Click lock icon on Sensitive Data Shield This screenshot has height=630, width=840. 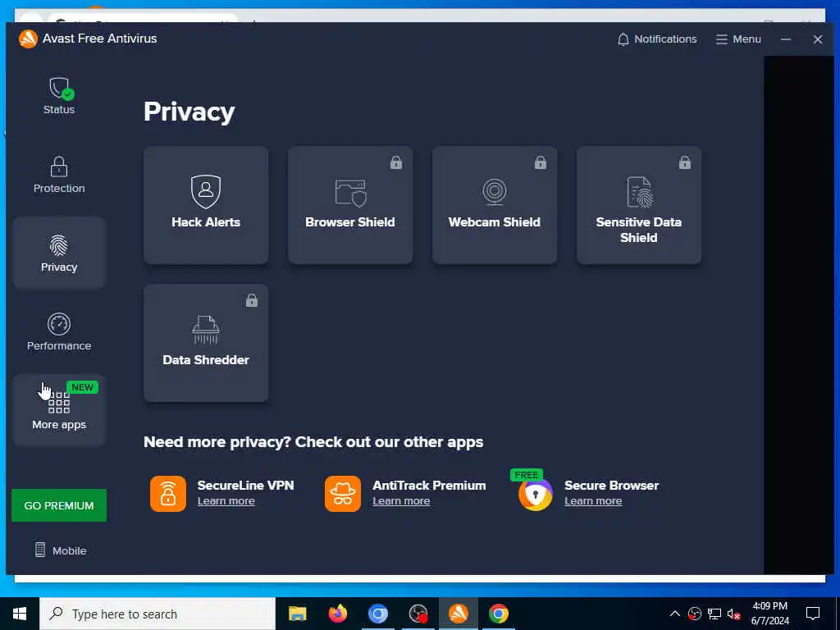point(685,162)
